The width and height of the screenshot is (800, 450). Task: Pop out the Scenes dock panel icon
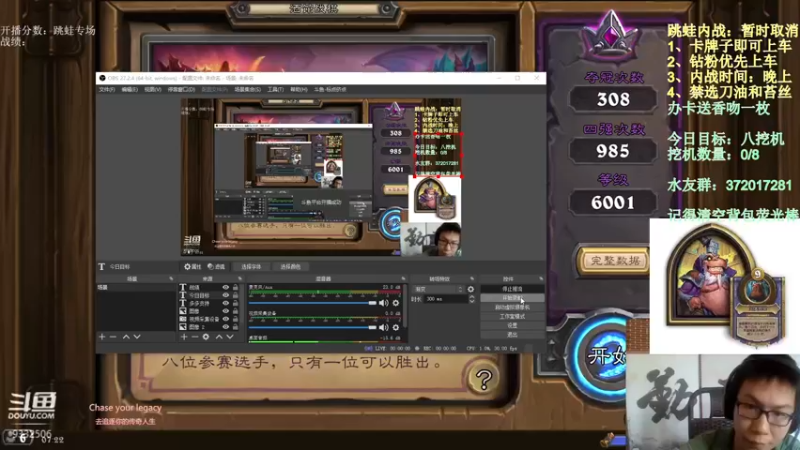[x=171, y=279]
